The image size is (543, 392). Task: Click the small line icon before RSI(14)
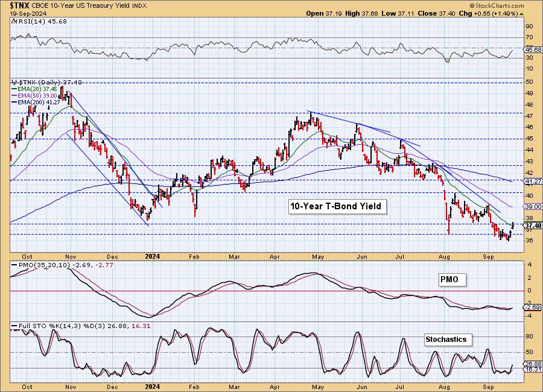(x=13, y=21)
